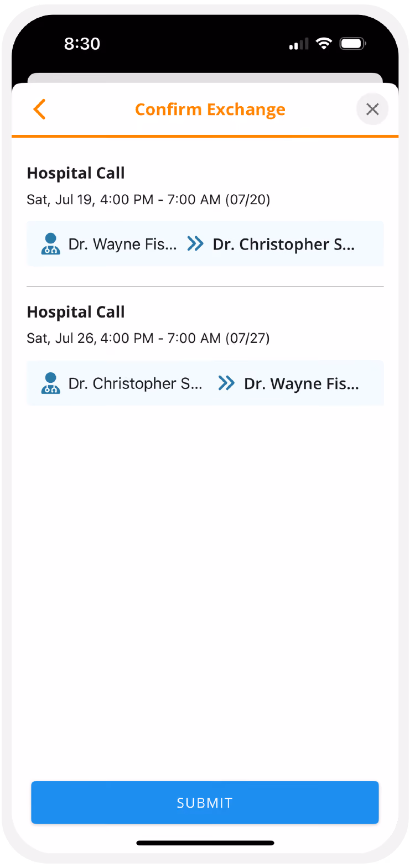Screen dimensions: 410x868
Task: Tap double-arrow icon in Jul 26 exchange
Action: (226, 383)
